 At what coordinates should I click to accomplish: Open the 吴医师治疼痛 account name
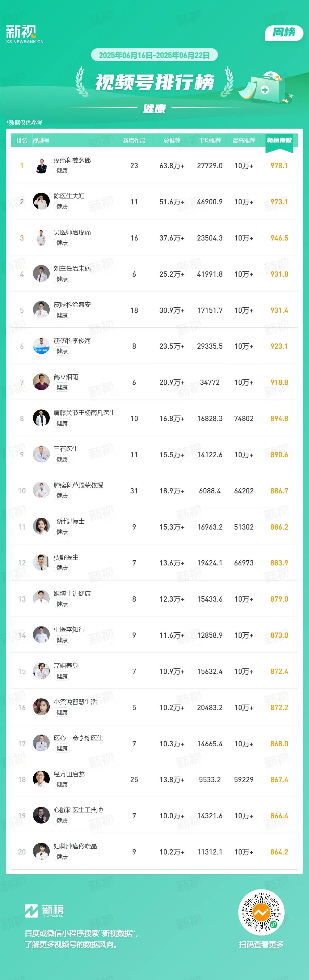tap(72, 232)
